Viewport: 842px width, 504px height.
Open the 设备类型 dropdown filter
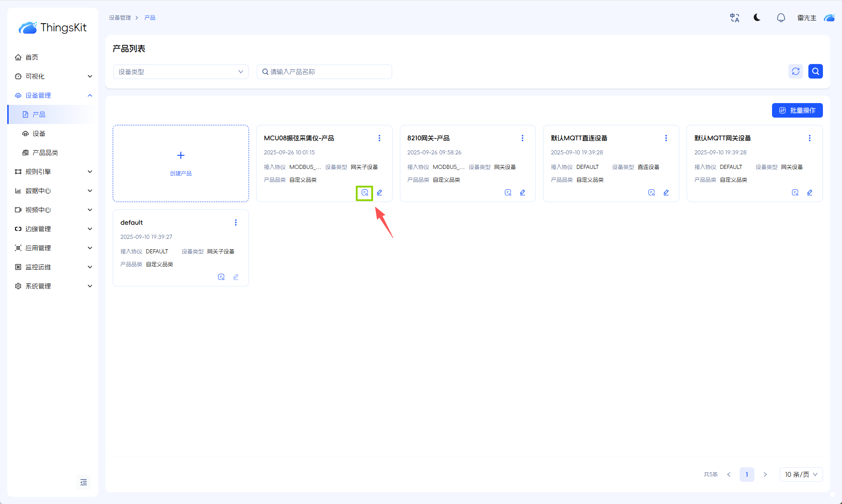[x=180, y=72]
